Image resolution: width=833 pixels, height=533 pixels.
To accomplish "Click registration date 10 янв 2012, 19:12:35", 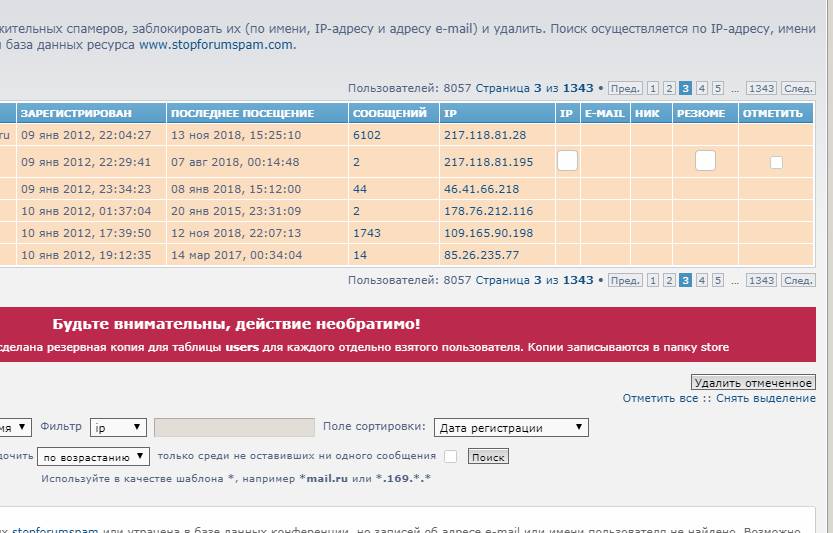I will [86, 255].
